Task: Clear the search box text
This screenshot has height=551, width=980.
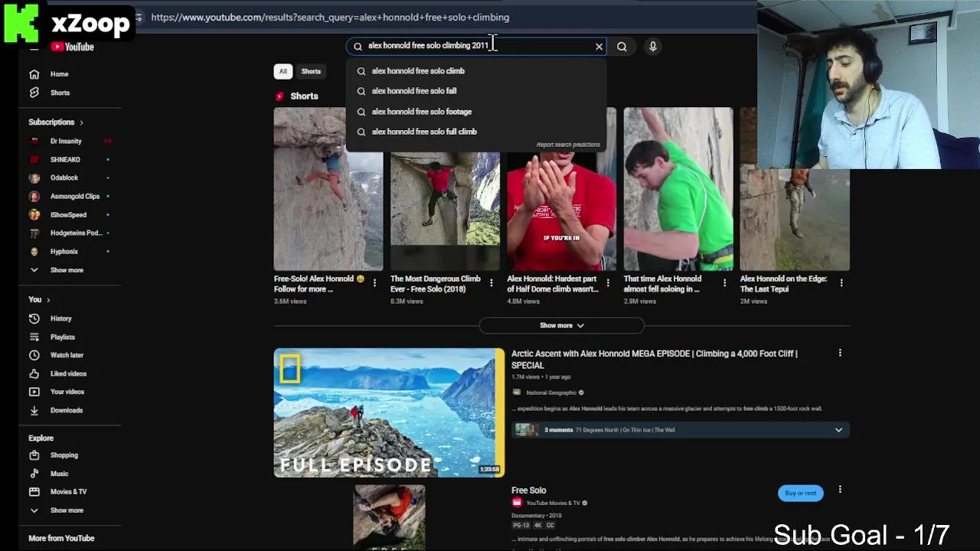Action: click(599, 47)
